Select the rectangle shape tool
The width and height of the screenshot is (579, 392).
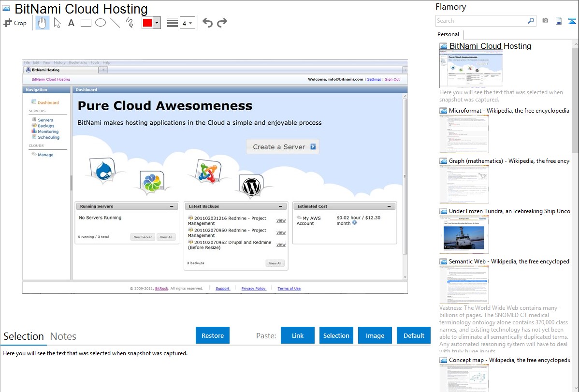click(x=86, y=23)
